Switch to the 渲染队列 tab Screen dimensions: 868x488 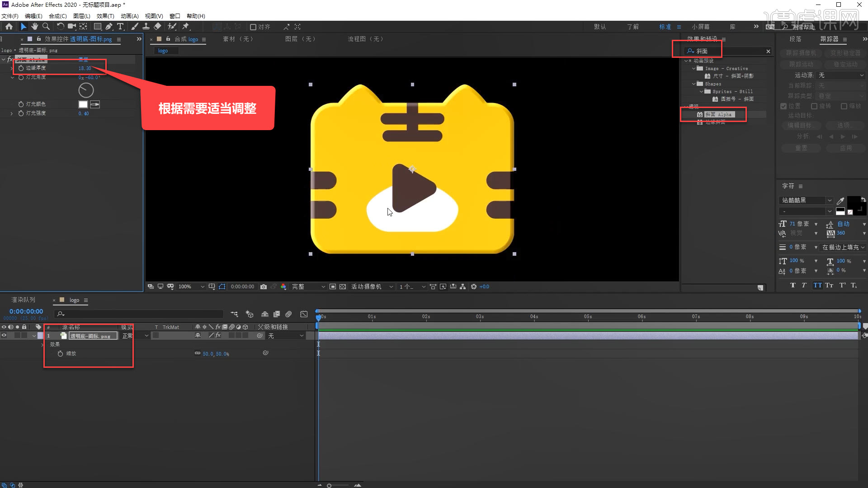pyautogui.click(x=24, y=300)
